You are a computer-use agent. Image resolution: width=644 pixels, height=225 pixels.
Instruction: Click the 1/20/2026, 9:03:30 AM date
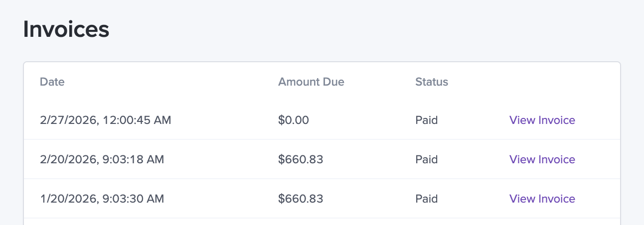point(102,199)
